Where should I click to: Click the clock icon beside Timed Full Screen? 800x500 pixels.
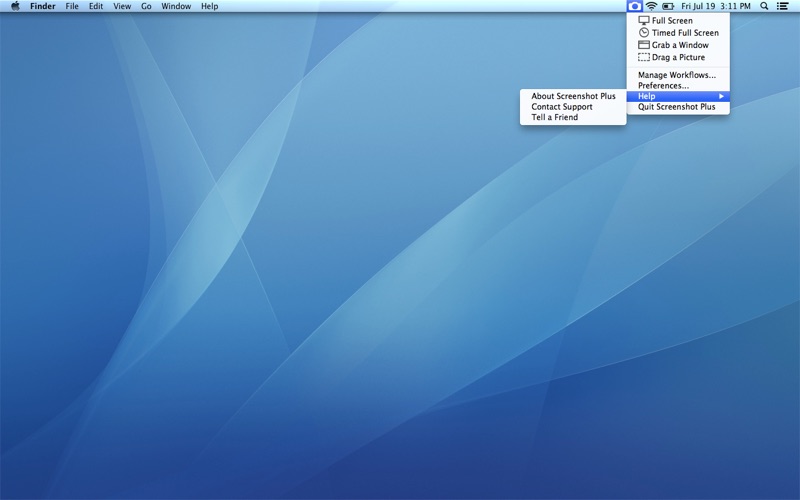[644, 33]
